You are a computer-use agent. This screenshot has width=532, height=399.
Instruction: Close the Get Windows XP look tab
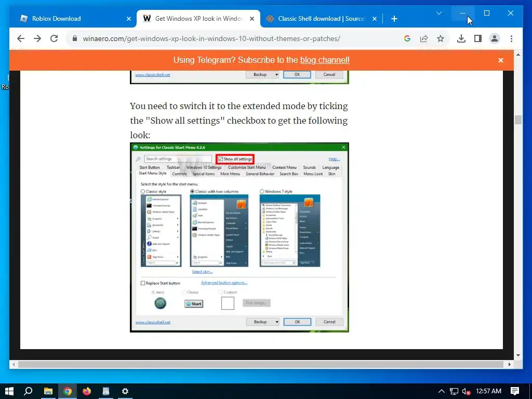pos(252,19)
